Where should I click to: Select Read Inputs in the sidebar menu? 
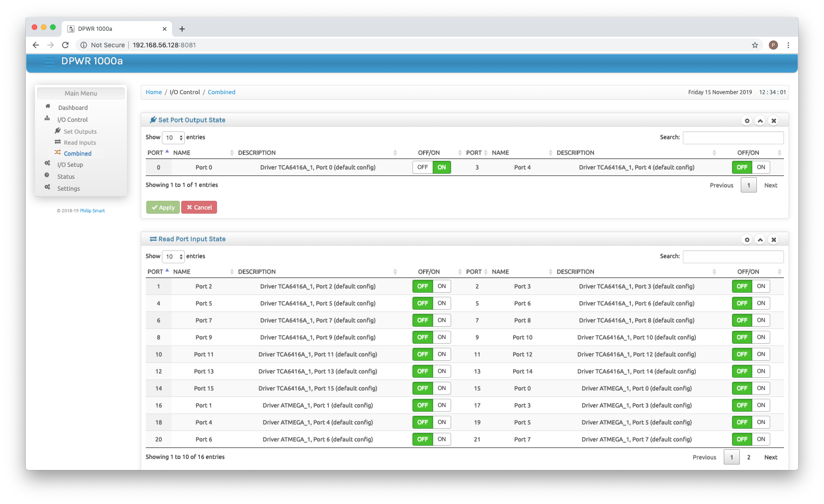pyautogui.click(x=80, y=143)
